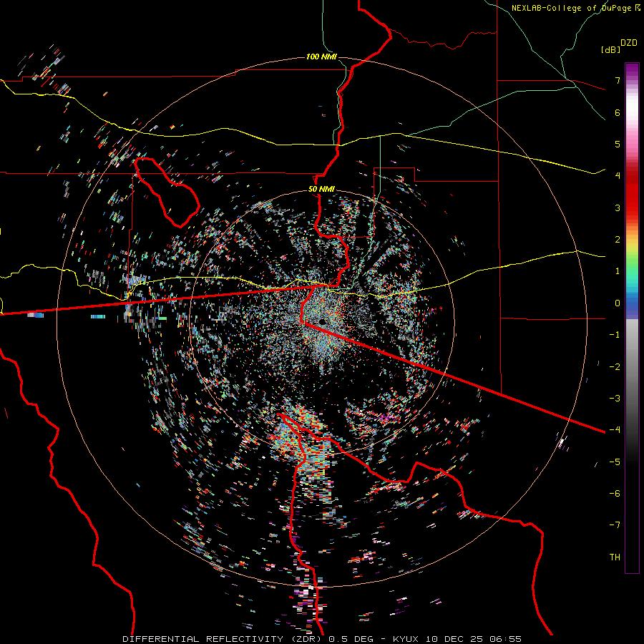Click the "100 NMI" range ring label
Viewport: 644px width, 644px height.
click(x=321, y=57)
